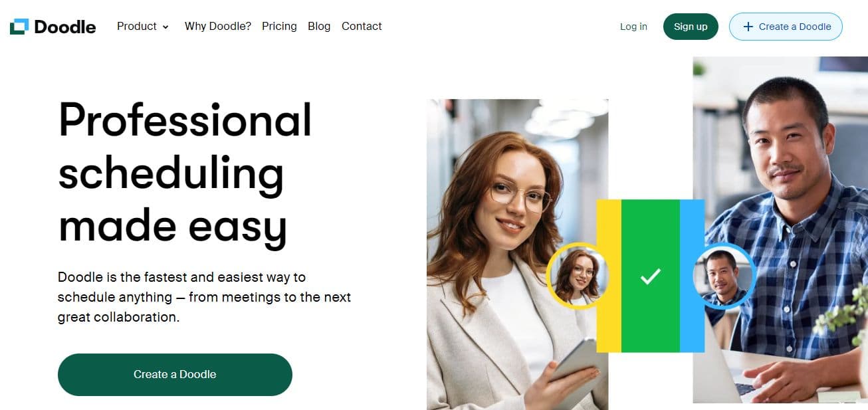Open the Contact page
Viewport: 868px width, 410px height.
(x=362, y=27)
